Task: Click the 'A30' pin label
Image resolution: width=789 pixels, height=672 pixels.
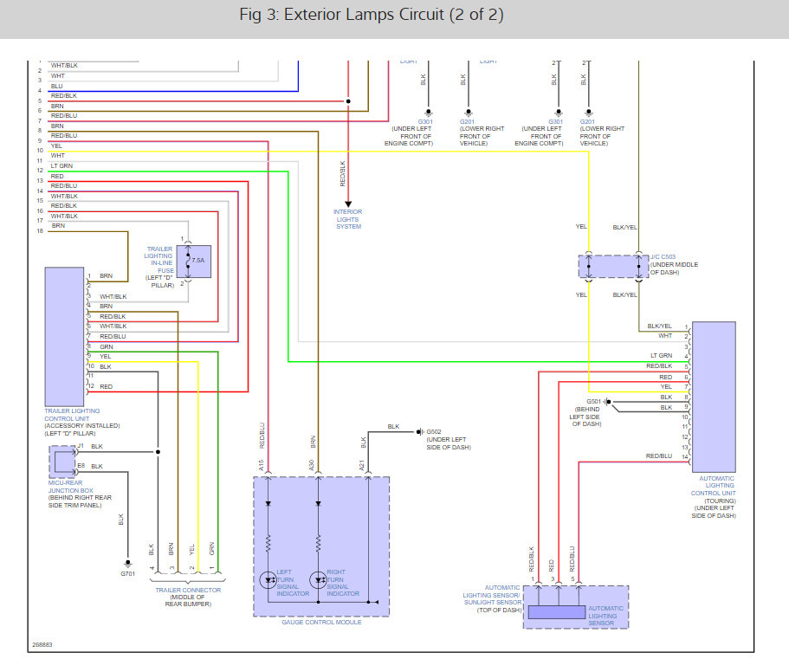Action: 312,465
